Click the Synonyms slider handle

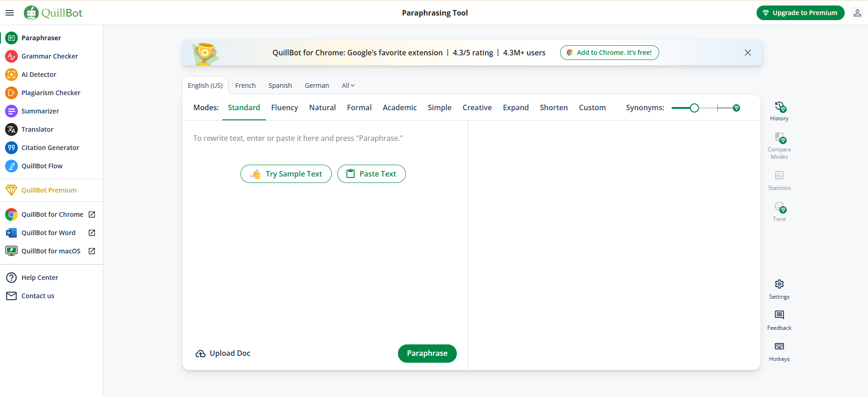coord(694,108)
